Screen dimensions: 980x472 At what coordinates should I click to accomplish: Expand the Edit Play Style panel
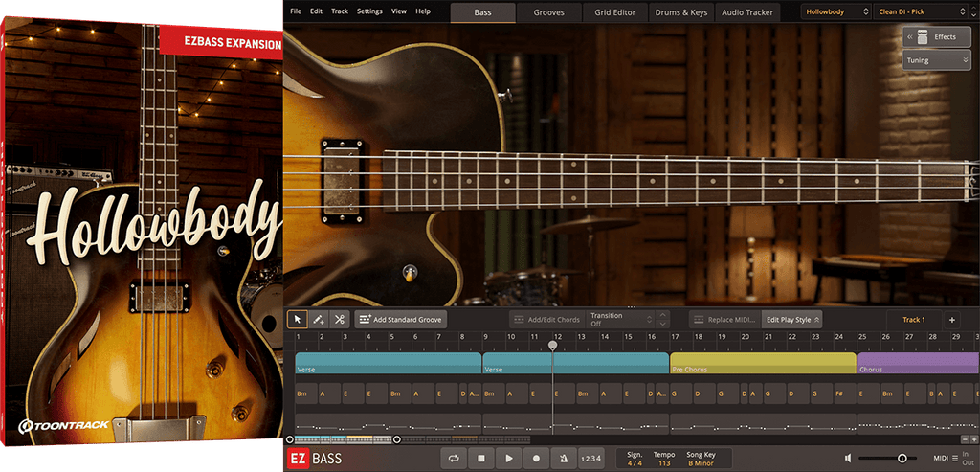791,320
